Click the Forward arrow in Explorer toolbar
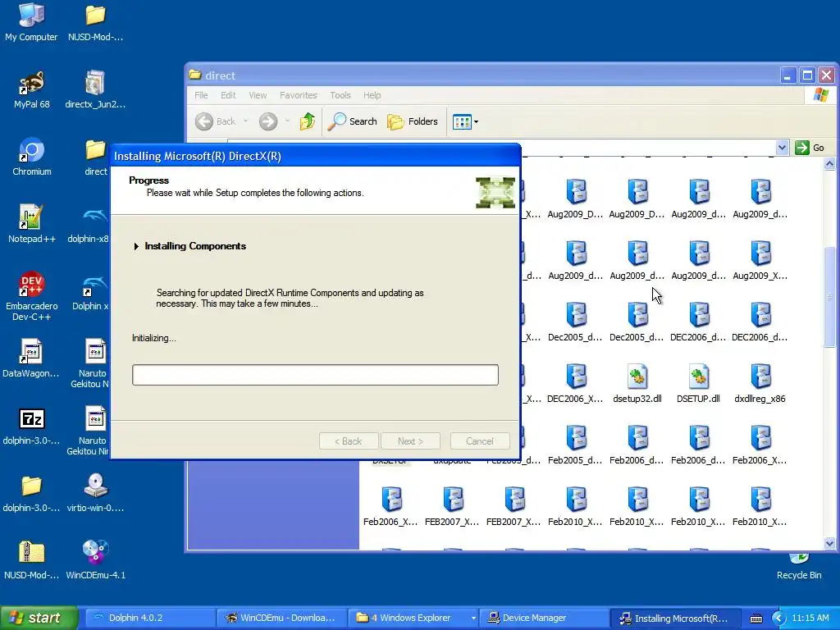 [x=268, y=121]
